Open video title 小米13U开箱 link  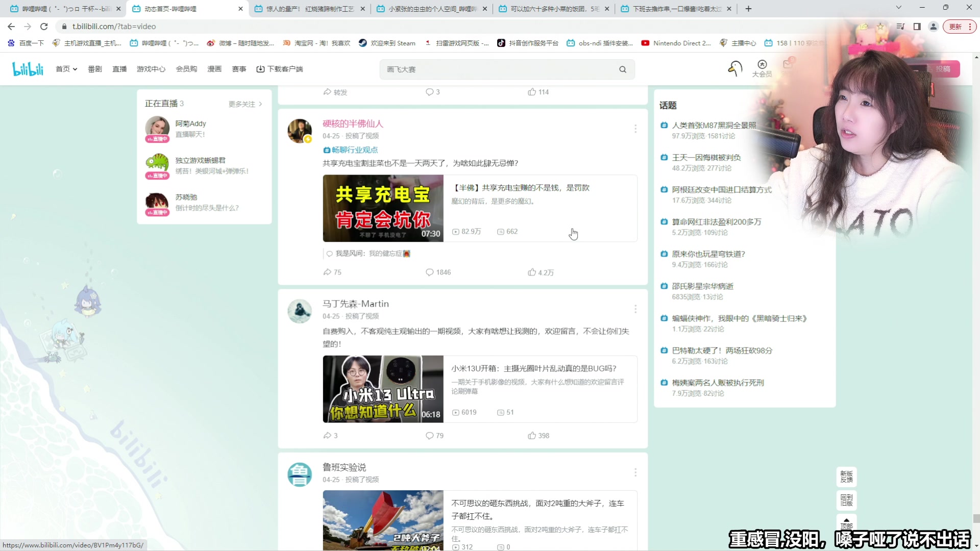click(534, 368)
